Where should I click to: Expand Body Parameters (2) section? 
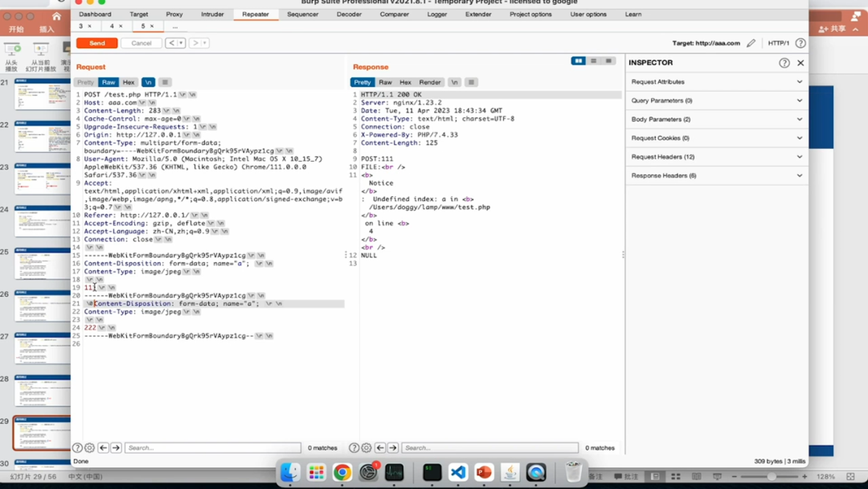coord(717,119)
